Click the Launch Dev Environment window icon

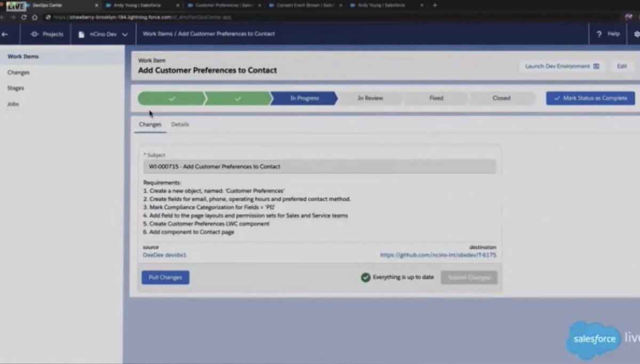pyautogui.click(x=596, y=67)
